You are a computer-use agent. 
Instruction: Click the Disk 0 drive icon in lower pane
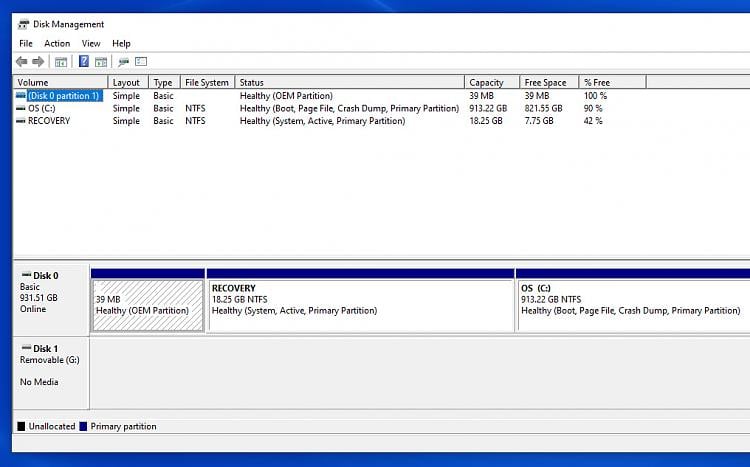coord(26,275)
